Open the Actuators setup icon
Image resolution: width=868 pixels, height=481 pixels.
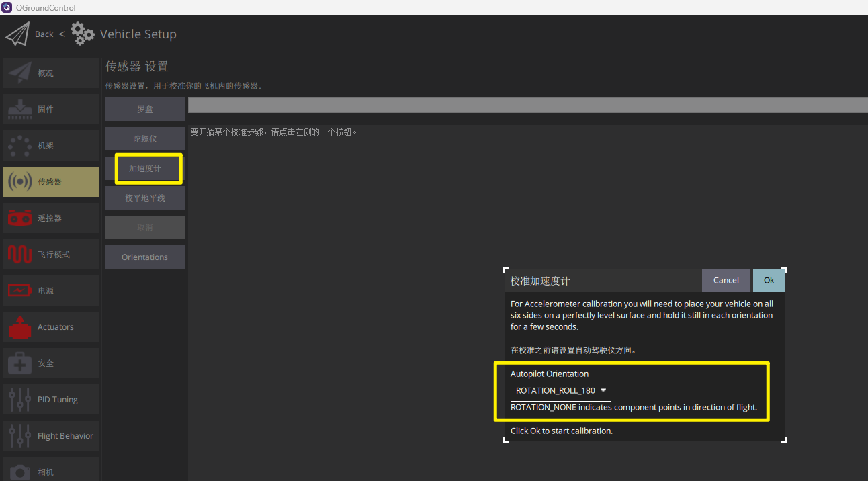click(x=20, y=327)
